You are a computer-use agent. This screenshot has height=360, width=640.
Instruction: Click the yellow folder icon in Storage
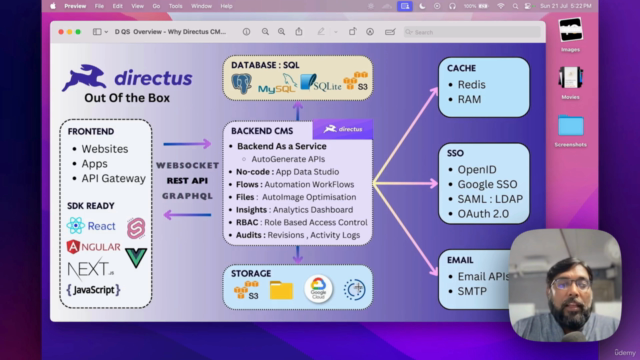[x=281, y=290]
